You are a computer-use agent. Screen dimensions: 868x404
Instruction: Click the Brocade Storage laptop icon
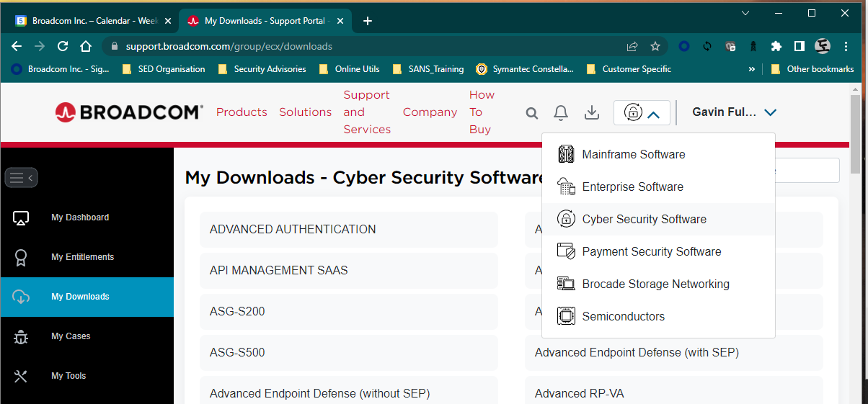[x=566, y=284]
